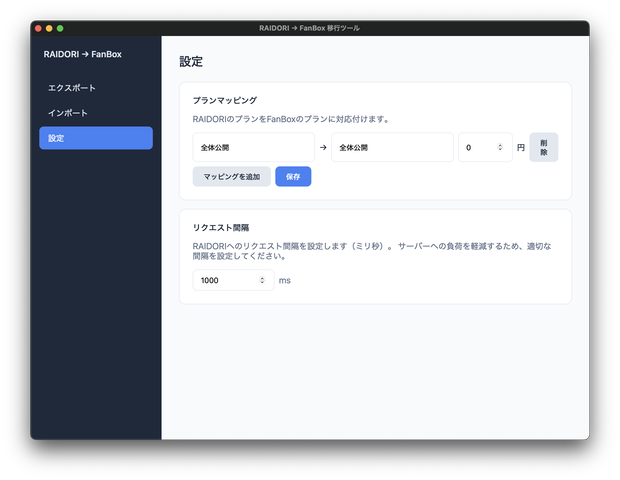Maximize the window with green button
The image size is (620, 480).
[60, 28]
